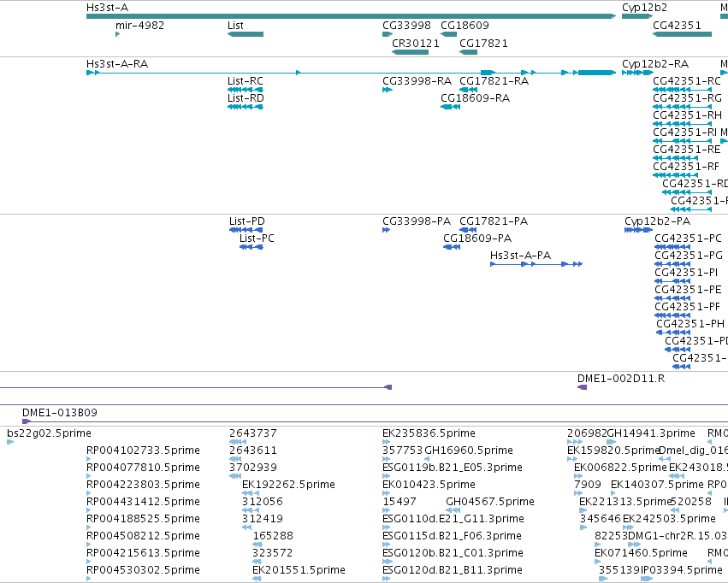The image size is (728, 583).
Task: Click the 2643737 feature
Action: click(x=238, y=442)
